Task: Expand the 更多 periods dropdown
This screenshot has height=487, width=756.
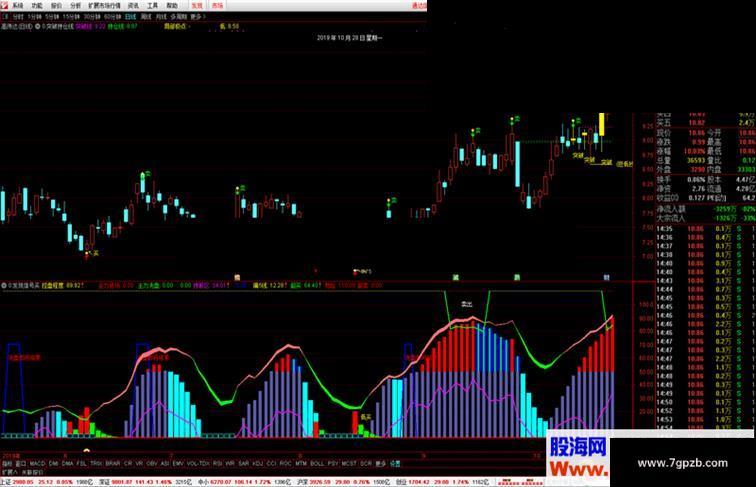Action: click(197, 16)
